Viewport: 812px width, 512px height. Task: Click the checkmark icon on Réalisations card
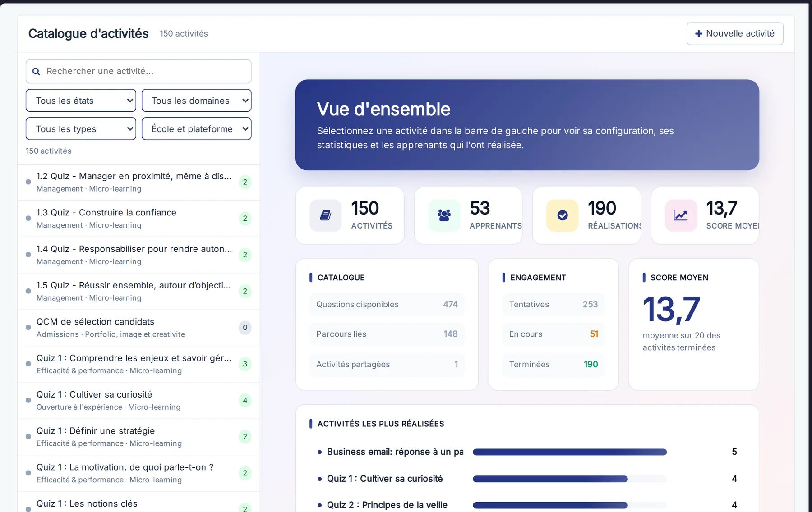[563, 215]
